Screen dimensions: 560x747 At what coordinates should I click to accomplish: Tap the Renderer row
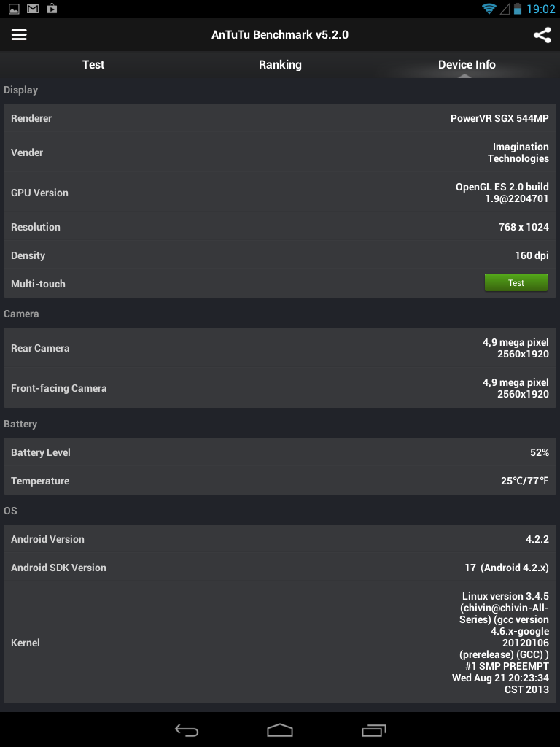click(280, 118)
